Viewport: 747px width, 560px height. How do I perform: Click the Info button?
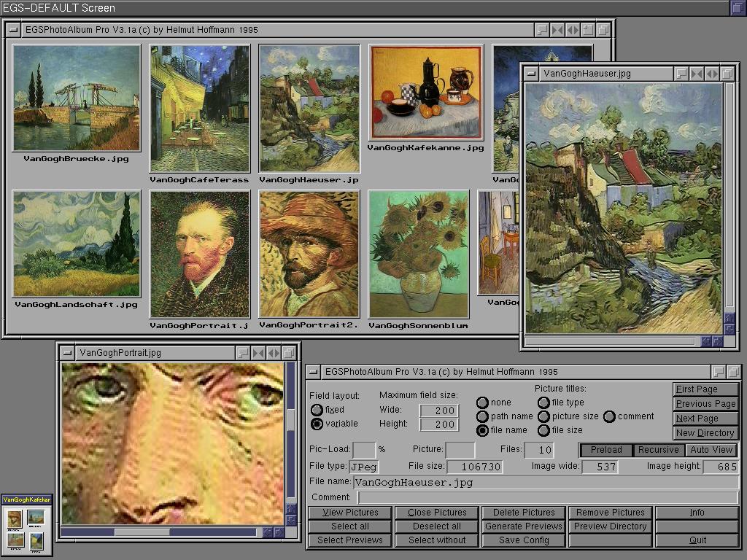tap(697, 513)
